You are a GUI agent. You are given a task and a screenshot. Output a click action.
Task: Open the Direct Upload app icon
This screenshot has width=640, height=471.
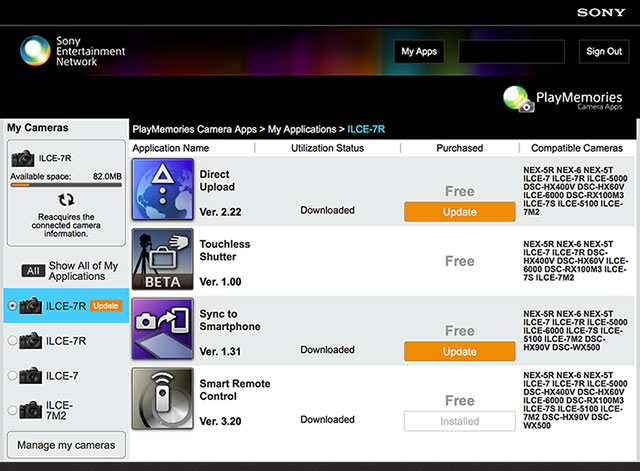coord(162,189)
